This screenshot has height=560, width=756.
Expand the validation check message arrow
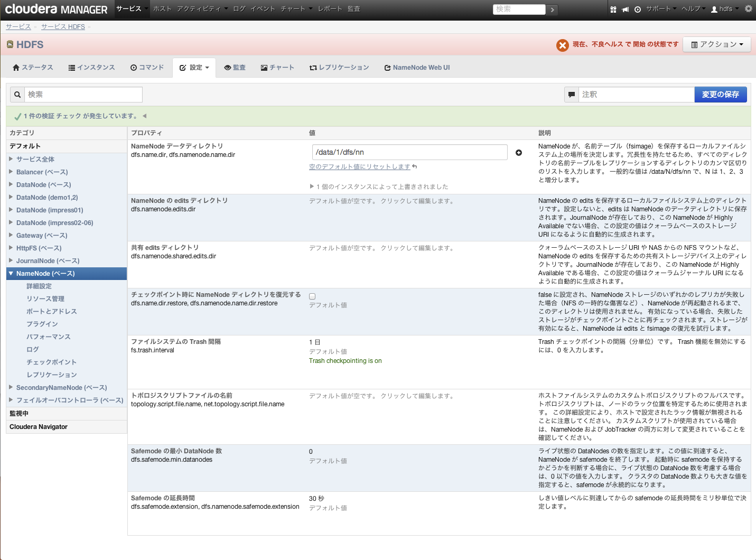tap(144, 116)
